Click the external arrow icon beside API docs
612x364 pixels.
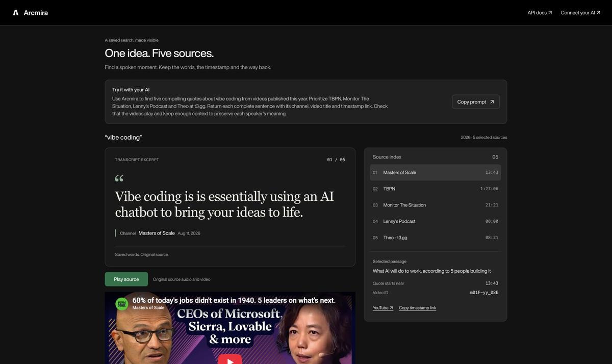[550, 13]
